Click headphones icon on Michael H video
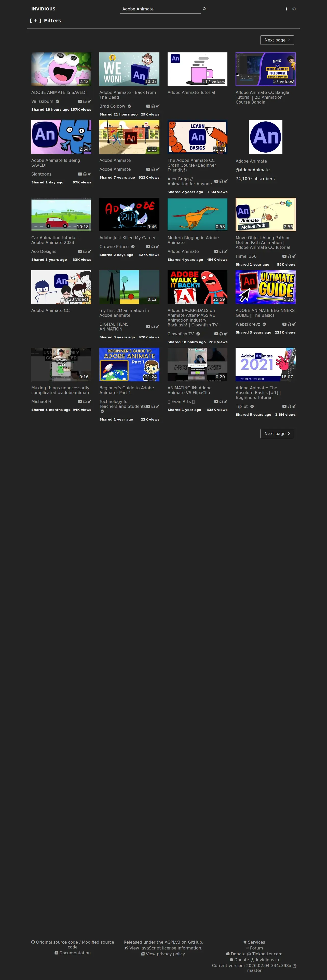This screenshot has width=327, height=980. tap(85, 401)
